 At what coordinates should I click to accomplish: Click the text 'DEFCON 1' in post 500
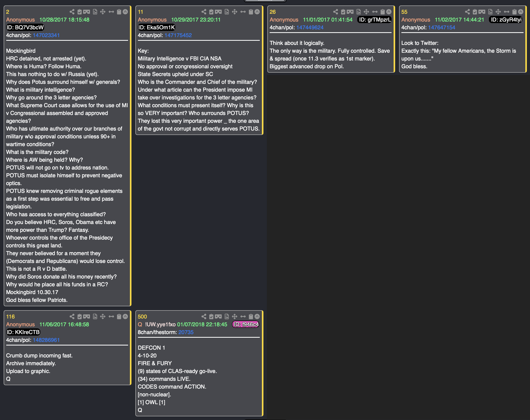click(x=151, y=348)
